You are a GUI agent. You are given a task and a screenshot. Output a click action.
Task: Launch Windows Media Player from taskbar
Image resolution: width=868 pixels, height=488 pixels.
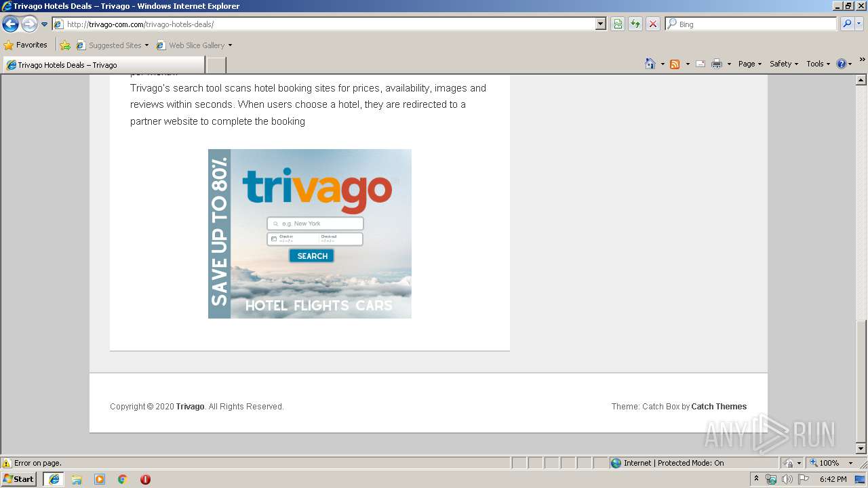point(100,479)
